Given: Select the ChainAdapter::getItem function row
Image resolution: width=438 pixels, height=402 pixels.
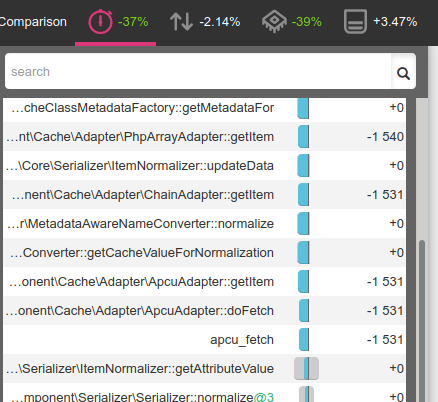Looking at the screenshot, I should (x=205, y=195).
